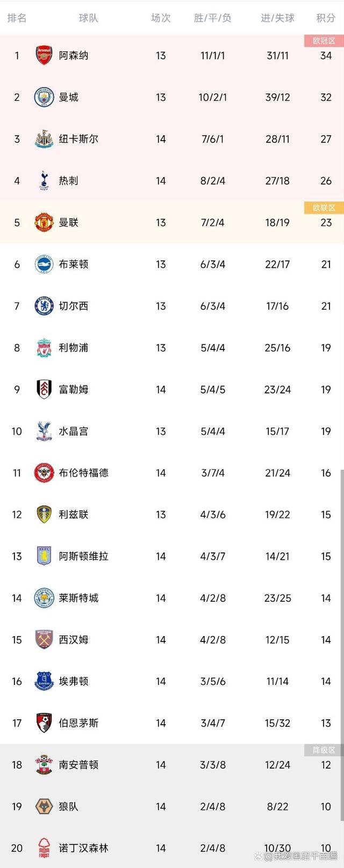Select the 场次 column header
Image resolution: width=344 pixels, height=868 pixels.
point(161,18)
